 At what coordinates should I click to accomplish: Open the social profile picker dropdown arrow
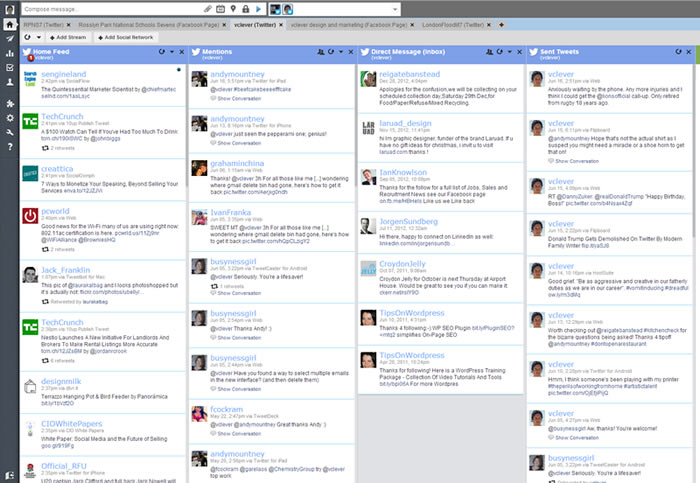pyautogui.click(x=395, y=9)
